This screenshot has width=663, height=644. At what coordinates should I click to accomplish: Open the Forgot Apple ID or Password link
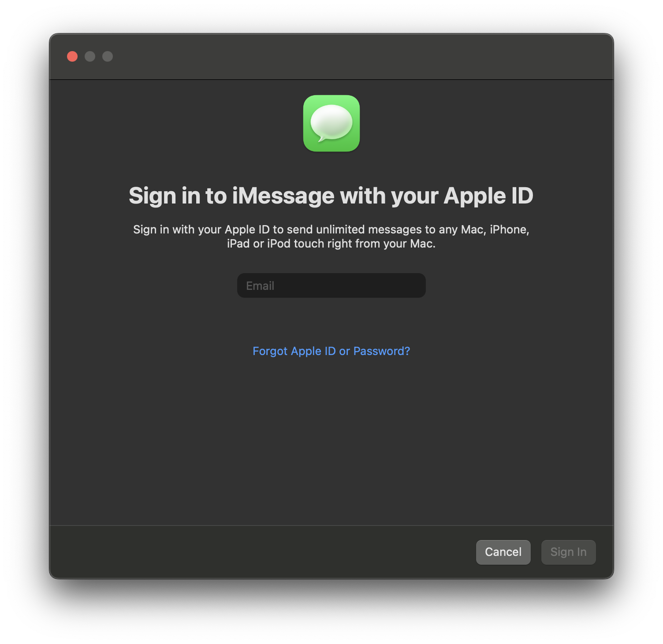tap(331, 351)
